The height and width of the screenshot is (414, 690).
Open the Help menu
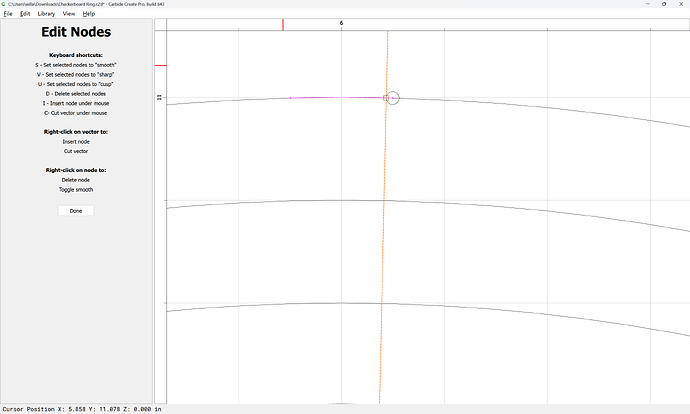(x=88, y=14)
